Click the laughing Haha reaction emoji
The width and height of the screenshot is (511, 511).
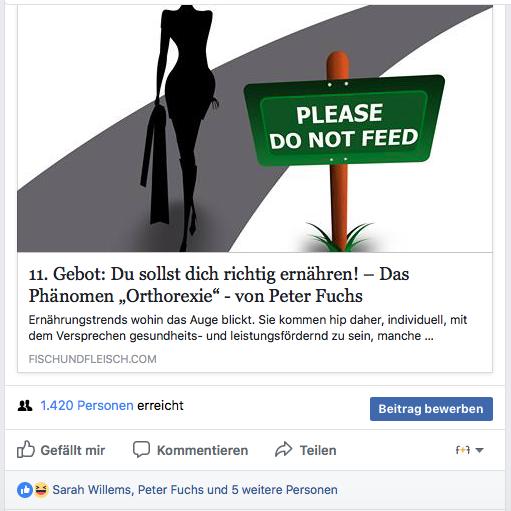click(41, 490)
